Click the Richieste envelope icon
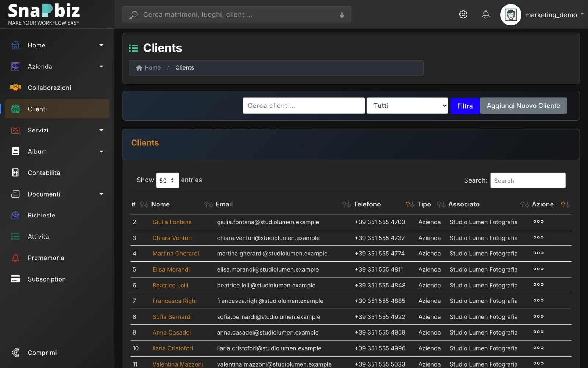The height and width of the screenshot is (368, 588). coord(15,215)
